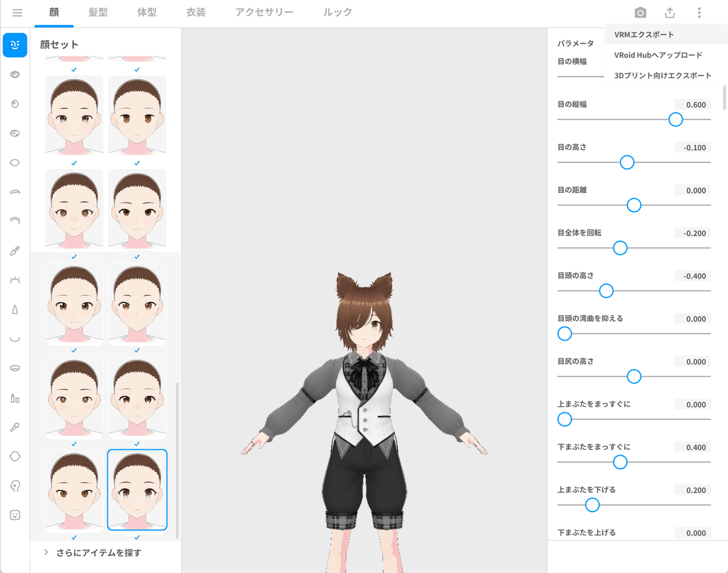The height and width of the screenshot is (573, 728).
Task: Open the mouth editing tool
Action: [x=15, y=337]
